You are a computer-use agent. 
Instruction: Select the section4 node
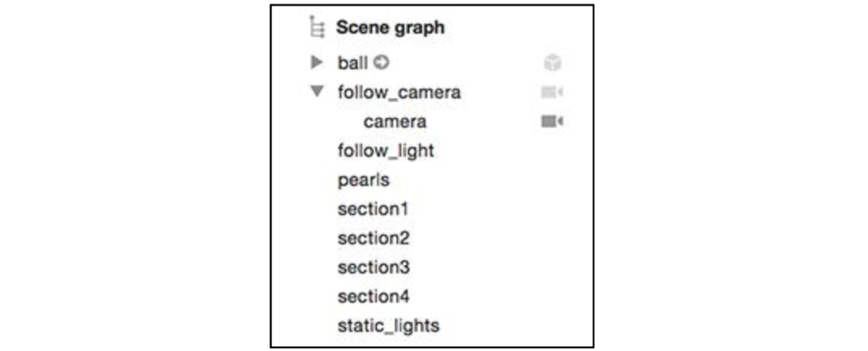pyautogui.click(x=373, y=297)
